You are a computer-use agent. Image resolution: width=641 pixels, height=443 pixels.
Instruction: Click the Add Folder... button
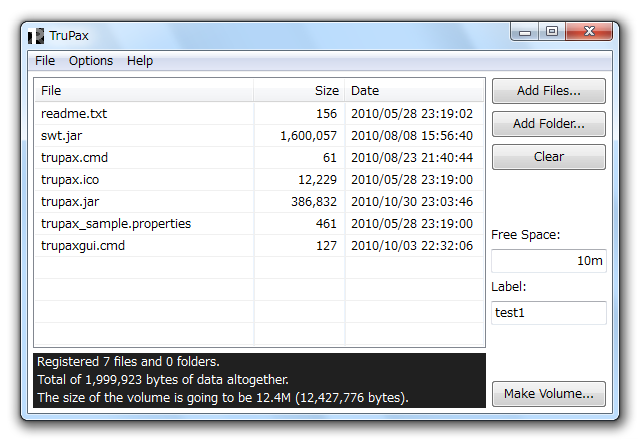[x=549, y=124]
